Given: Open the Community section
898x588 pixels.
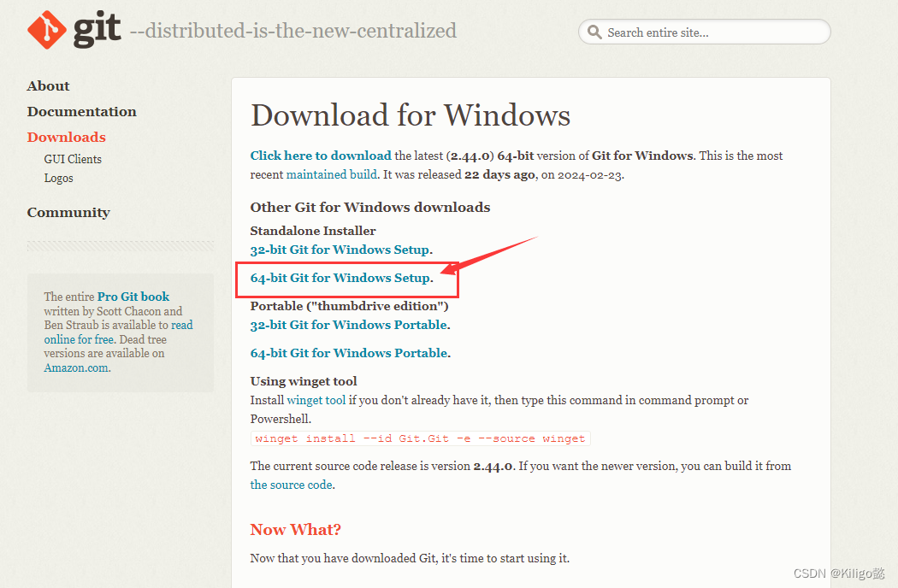Looking at the screenshot, I should coord(68,213).
